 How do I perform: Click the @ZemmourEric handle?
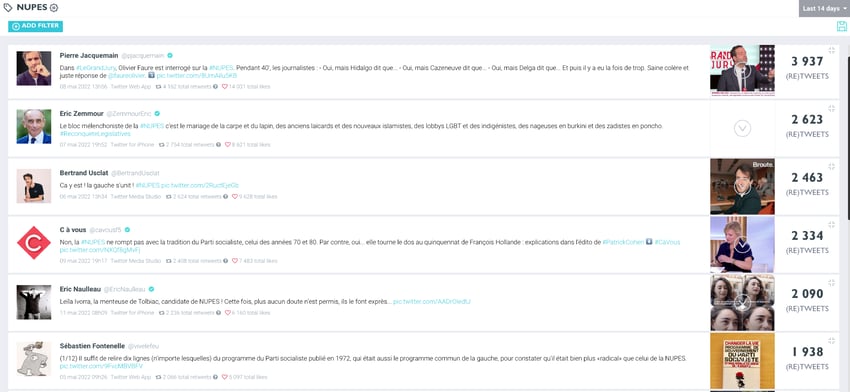tap(129, 114)
